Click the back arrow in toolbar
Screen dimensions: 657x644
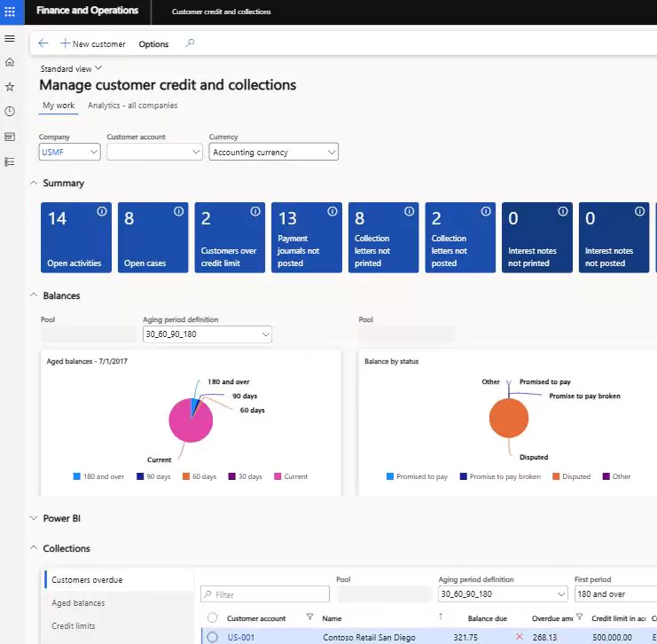coord(43,43)
